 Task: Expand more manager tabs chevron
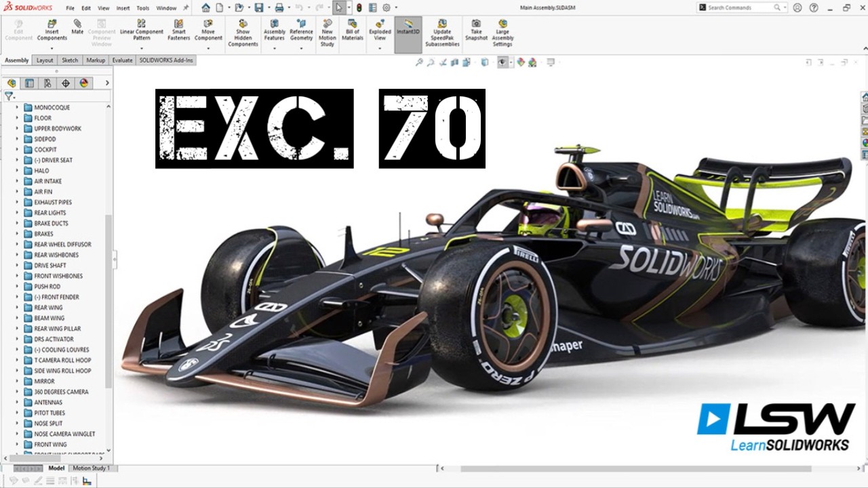[x=107, y=83]
